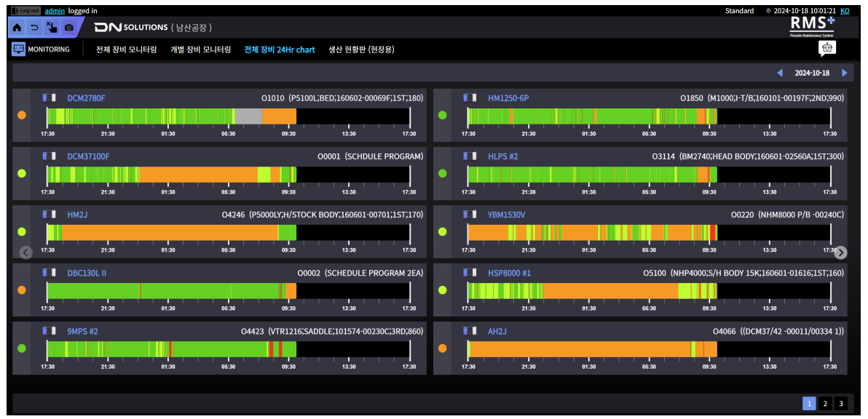The image size is (868, 419).
Task: Click the back arrow icon
Action: [x=34, y=28]
